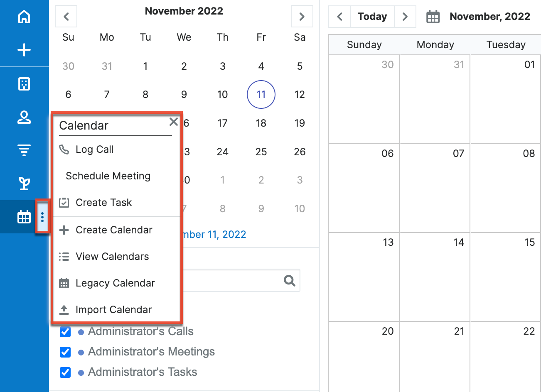Go back a month with the left chevron

66,17
